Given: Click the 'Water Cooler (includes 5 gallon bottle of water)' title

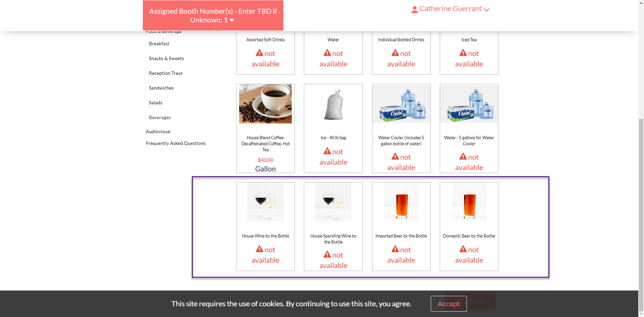Looking at the screenshot, I should click(401, 141).
